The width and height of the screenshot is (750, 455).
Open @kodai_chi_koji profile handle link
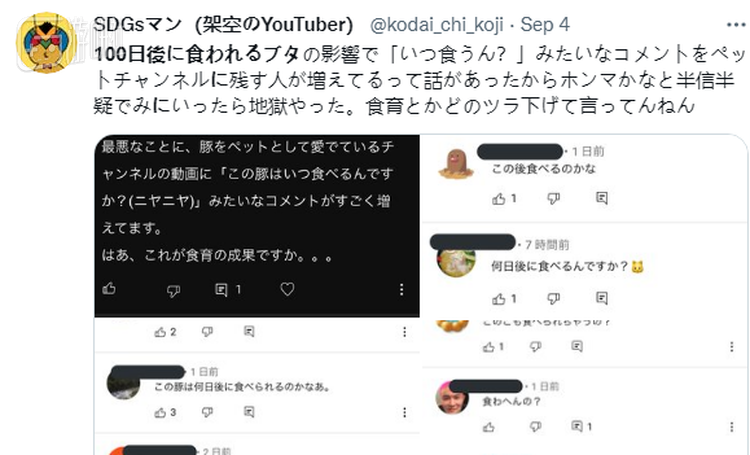tap(436, 24)
